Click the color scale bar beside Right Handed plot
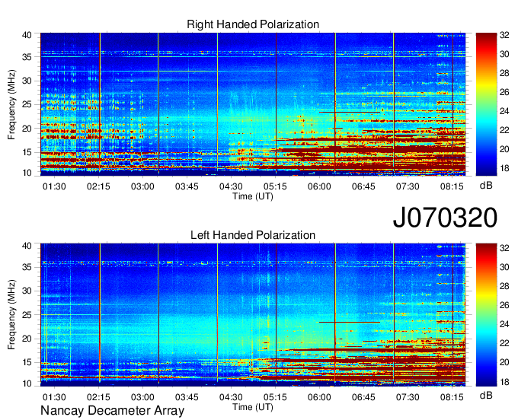The height and width of the screenshot is (420, 518). pyautogui.click(x=486, y=104)
